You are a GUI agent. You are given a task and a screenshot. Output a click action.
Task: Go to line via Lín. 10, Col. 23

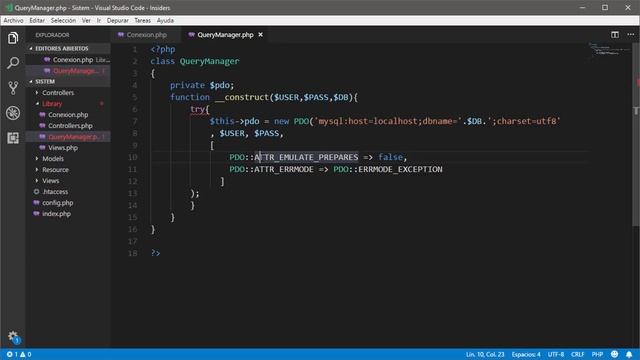pos(485,354)
